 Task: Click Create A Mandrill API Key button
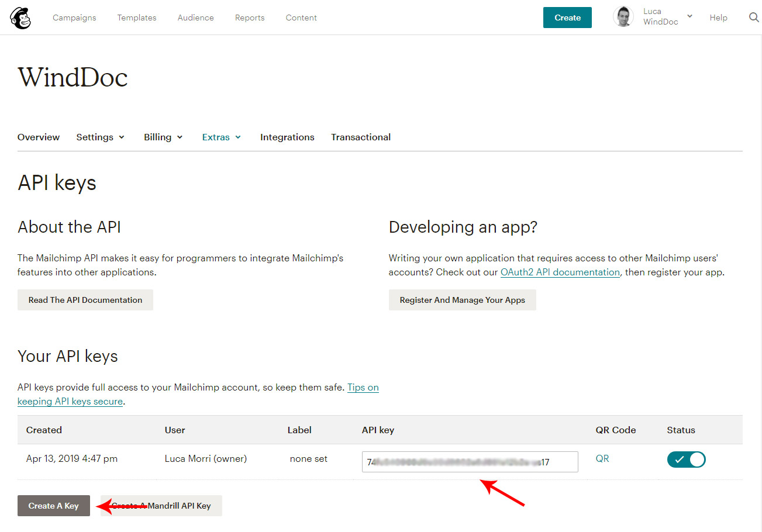[x=161, y=506]
